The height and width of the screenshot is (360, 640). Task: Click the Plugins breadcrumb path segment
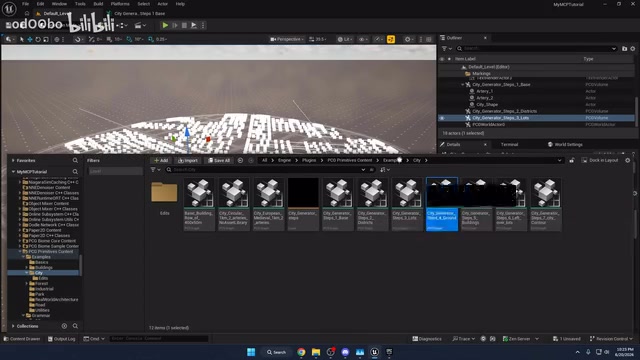coord(309,160)
